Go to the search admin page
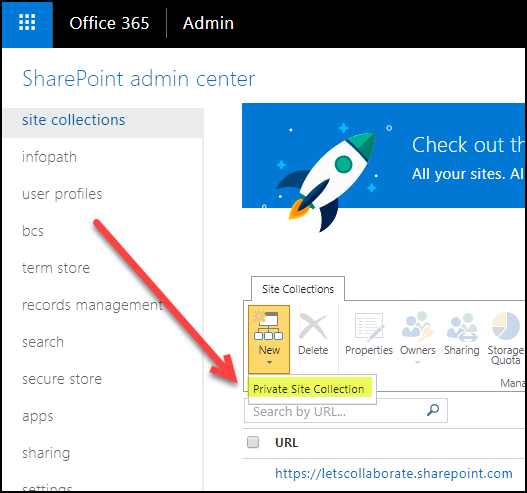Viewport: 527px width, 493px height. pyautogui.click(x=43, y=342)
